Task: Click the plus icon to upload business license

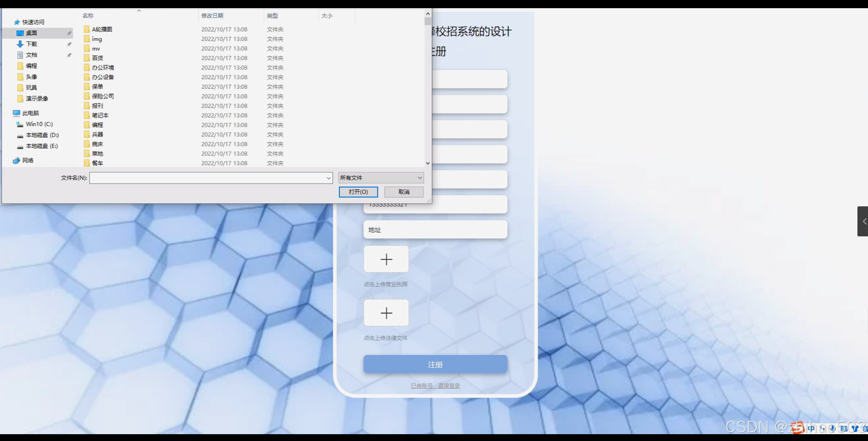Action: [386, 259]
